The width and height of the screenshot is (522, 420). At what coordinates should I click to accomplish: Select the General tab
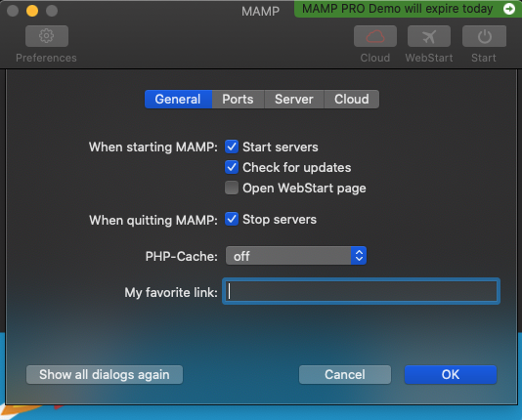tap(178, 99)
